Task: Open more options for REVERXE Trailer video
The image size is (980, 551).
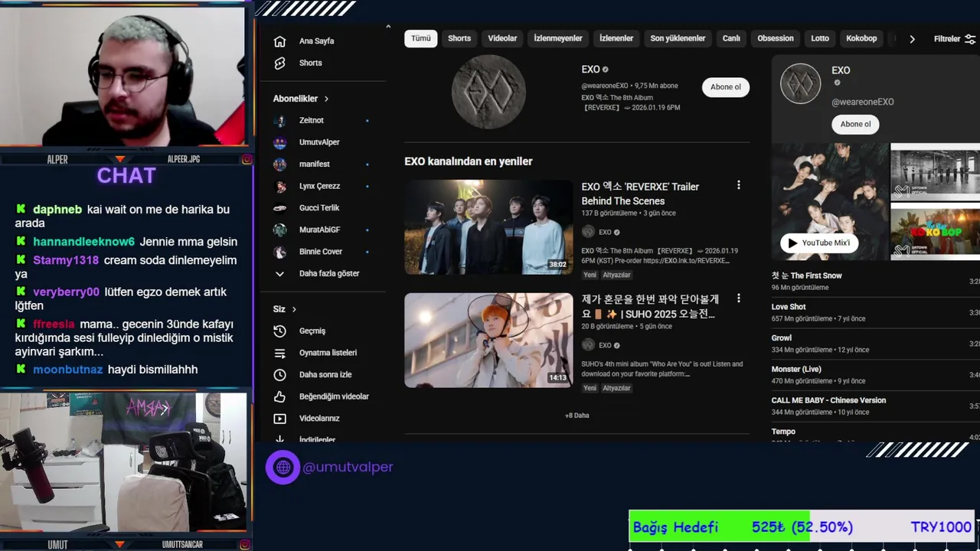Action: (x=738, y=185)
